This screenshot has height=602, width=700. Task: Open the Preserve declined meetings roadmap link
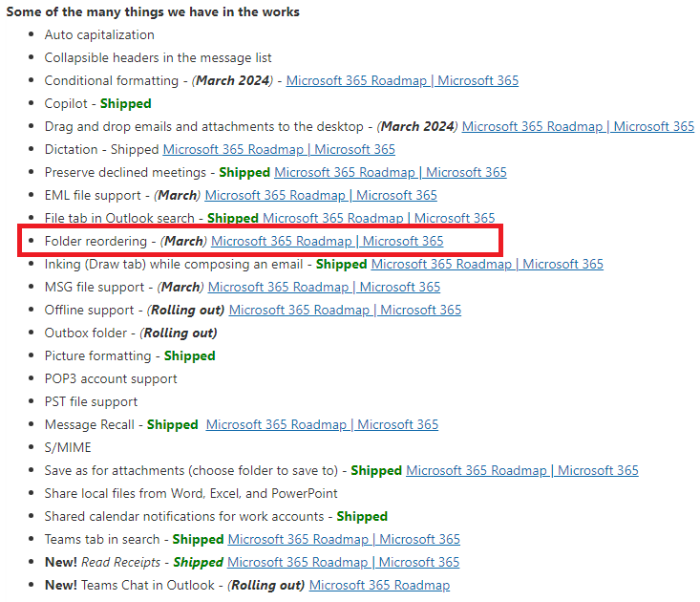pos(391,172)
